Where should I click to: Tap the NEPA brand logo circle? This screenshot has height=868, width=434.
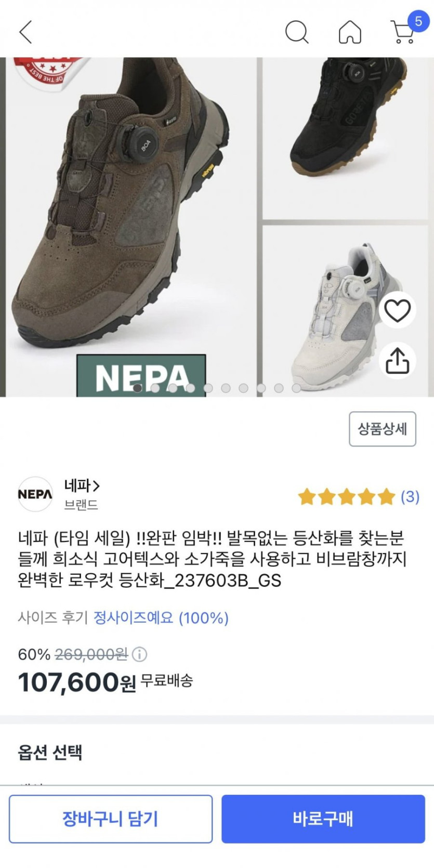coord(35,494)
